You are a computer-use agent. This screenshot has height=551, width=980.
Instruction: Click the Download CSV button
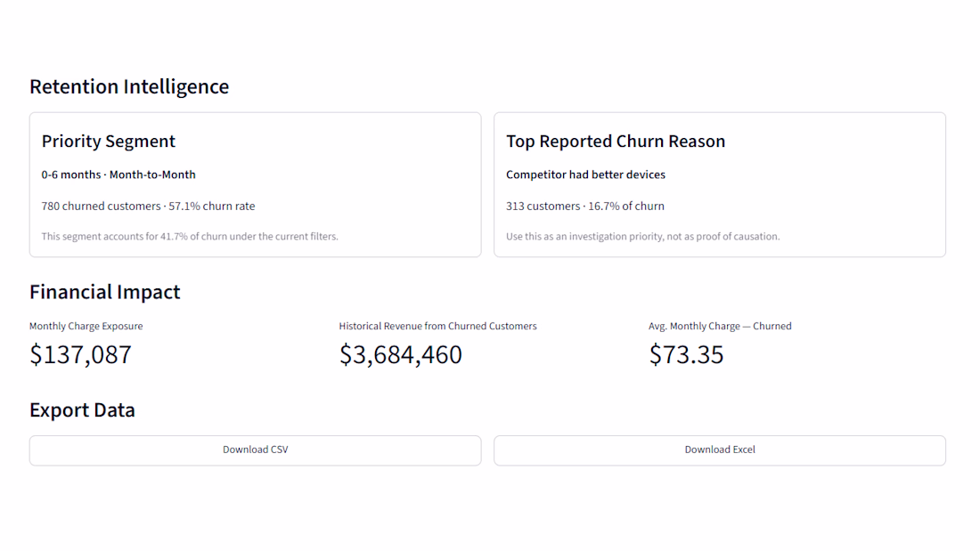tap(255, 450)
